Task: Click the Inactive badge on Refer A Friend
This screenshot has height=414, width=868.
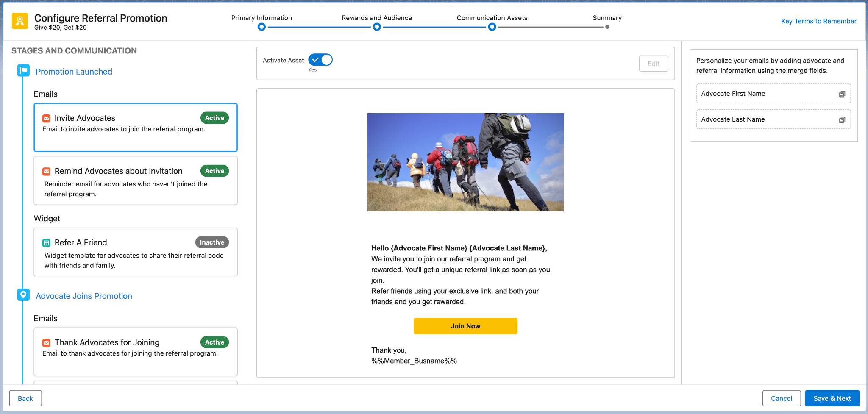Action: [x=212, y=242]
